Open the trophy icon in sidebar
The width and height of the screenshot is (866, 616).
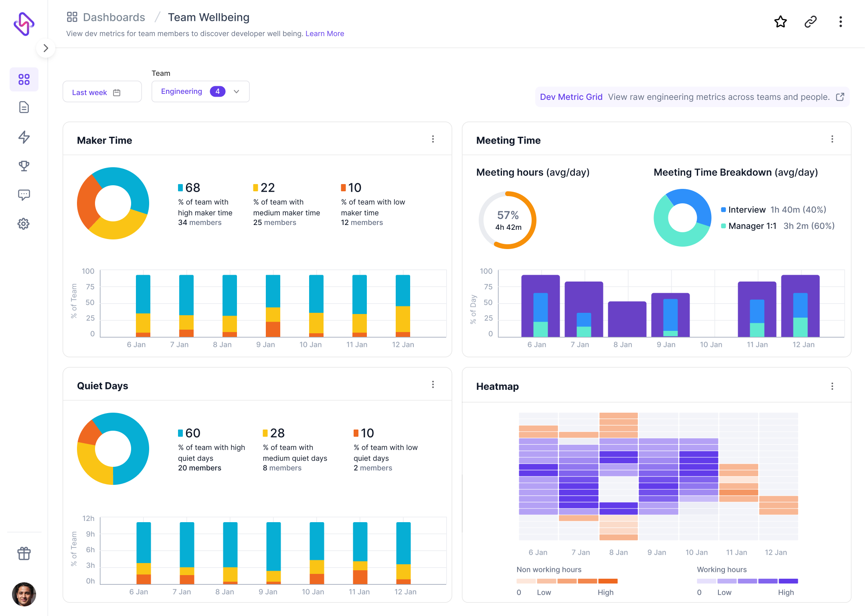point(24,166)
